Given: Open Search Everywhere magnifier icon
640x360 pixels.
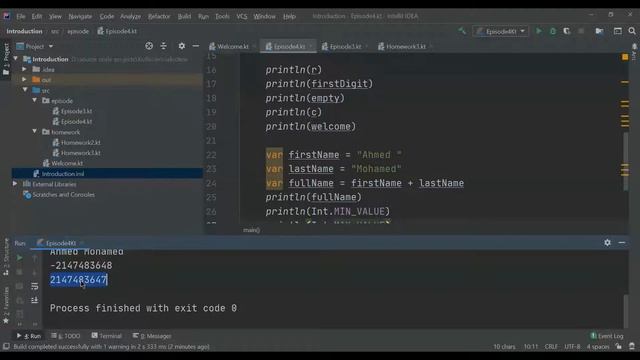Looking at the screenshot, I should [x=632, y=31].
